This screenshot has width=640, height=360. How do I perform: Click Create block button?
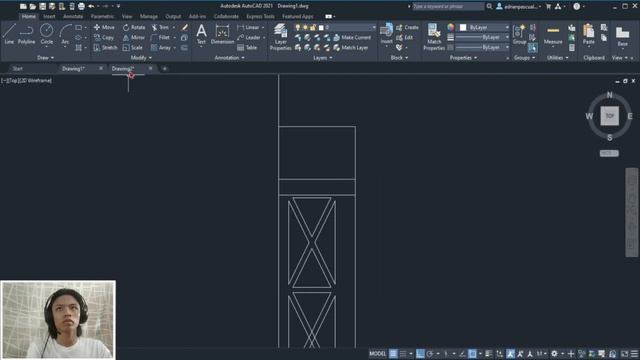[407, 27]
